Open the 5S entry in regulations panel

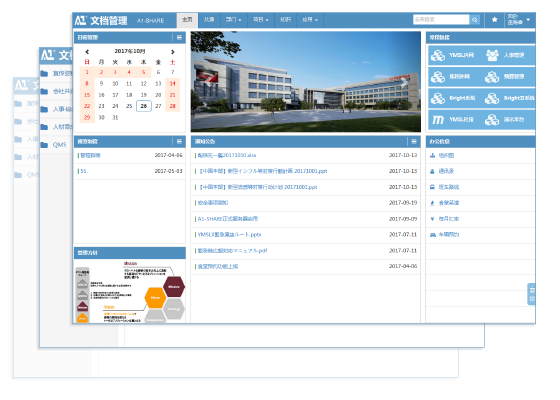point(83,171)
